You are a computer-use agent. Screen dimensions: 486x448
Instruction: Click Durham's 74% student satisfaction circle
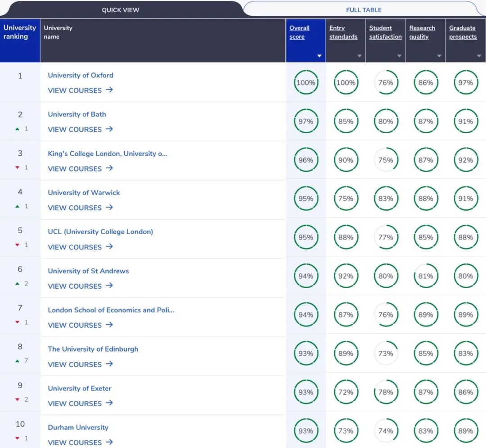click(386, 431)
